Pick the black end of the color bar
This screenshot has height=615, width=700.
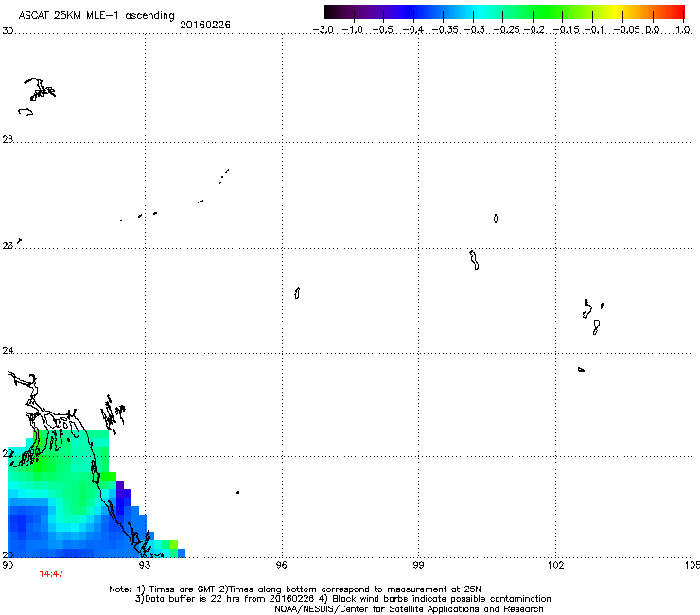[329, 12]
